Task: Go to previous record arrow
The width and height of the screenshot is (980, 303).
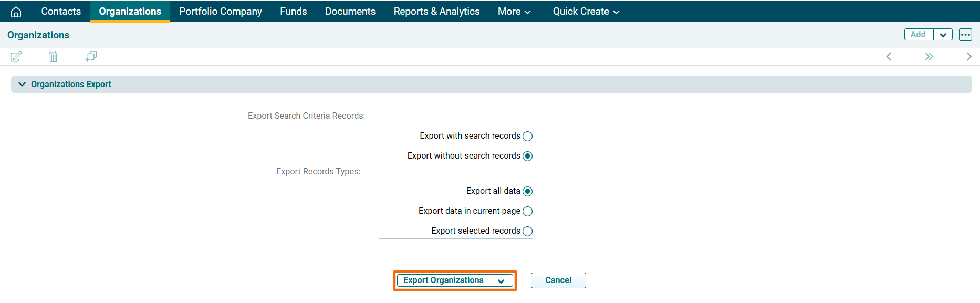Action: pos(889,57)
